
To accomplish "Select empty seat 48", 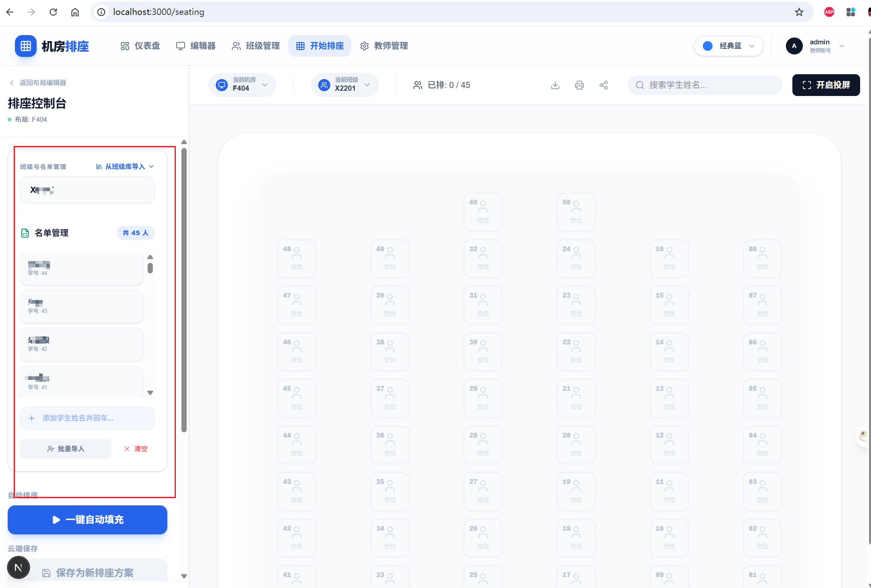I will [x=297, y=259].
